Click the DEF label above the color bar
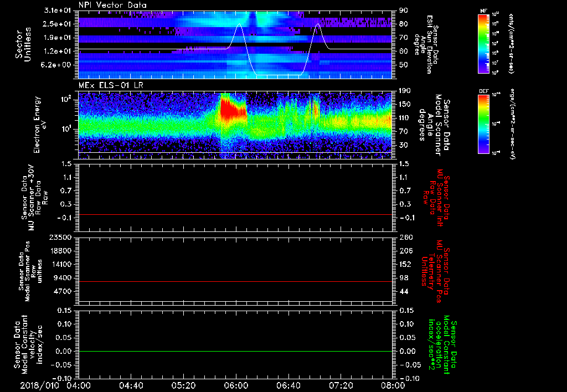 483,91
